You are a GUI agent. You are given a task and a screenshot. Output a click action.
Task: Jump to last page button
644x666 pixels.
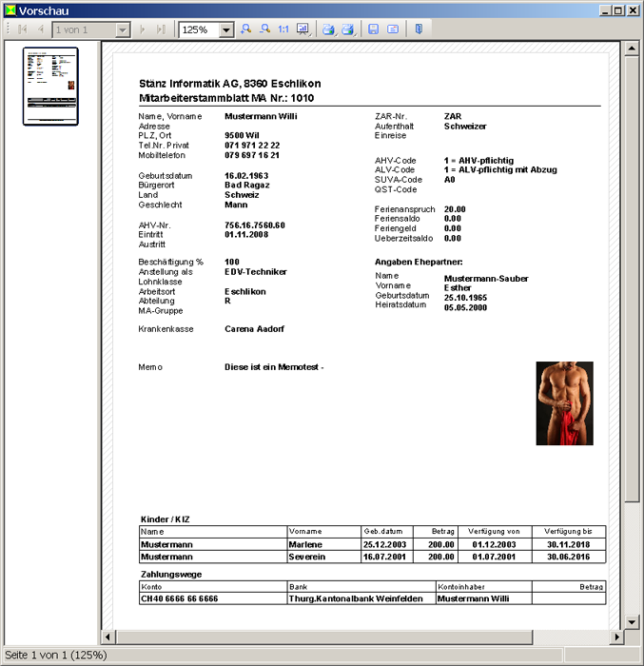pos(161,29)
